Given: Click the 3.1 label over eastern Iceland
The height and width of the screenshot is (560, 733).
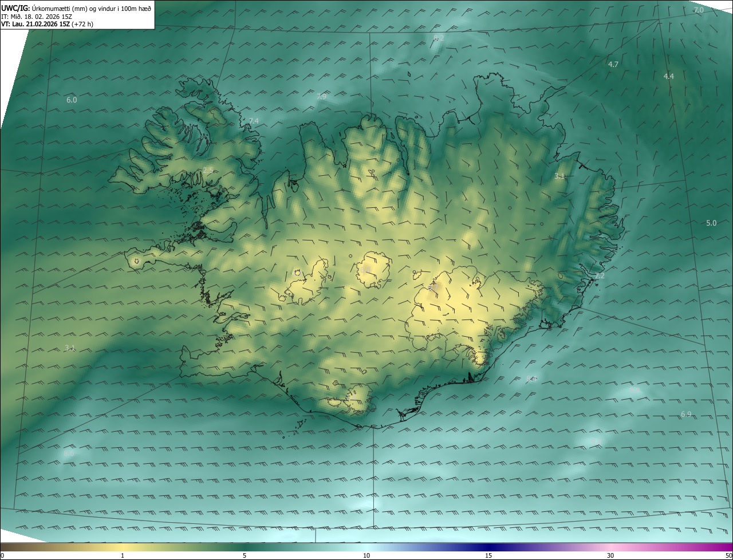Looking at the screenshot, I should coord(559,176).
